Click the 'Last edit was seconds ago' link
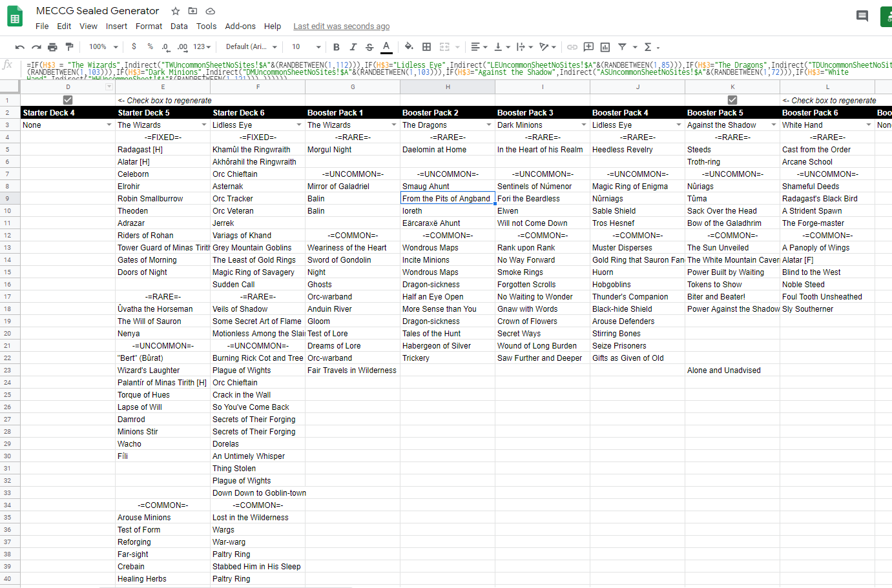 [341, 26]
